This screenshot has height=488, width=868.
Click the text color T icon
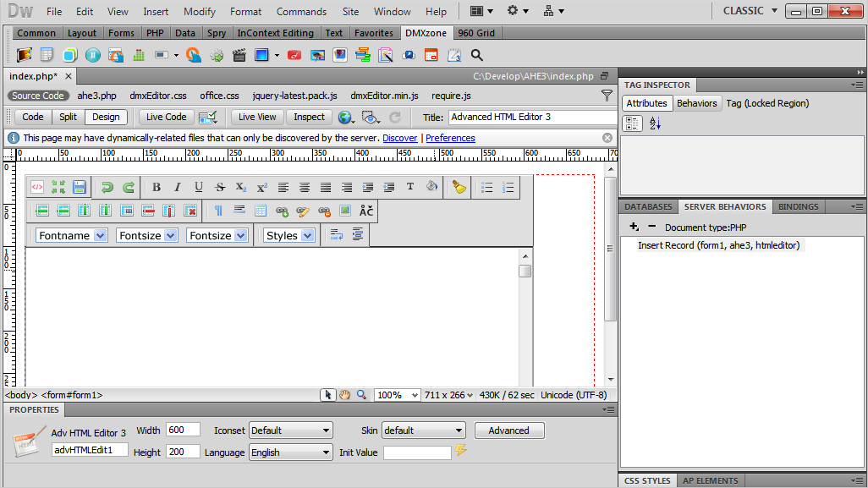click(410, 187)
